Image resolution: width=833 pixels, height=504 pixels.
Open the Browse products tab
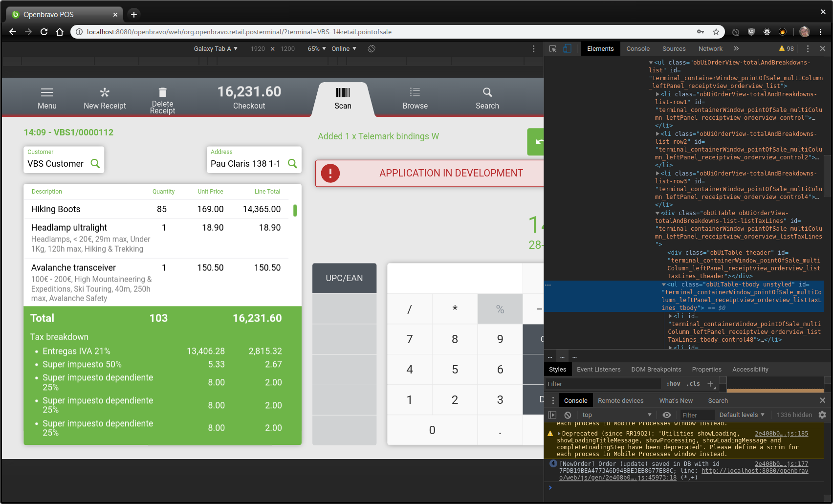415,98
